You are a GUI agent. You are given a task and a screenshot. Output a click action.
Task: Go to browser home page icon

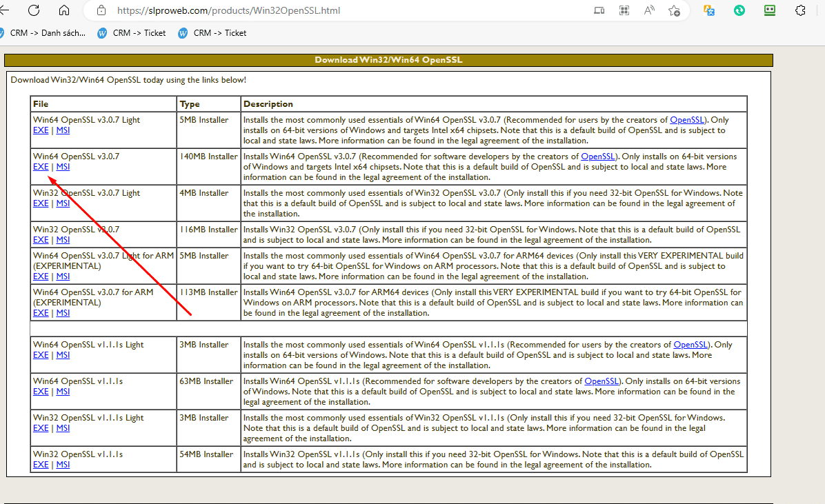click(64, 10)
